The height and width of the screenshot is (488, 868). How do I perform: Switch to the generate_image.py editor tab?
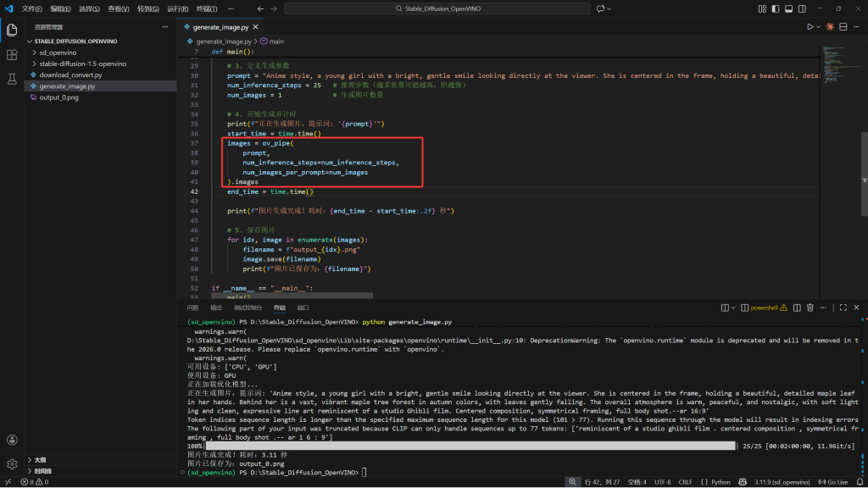(222, 27)
